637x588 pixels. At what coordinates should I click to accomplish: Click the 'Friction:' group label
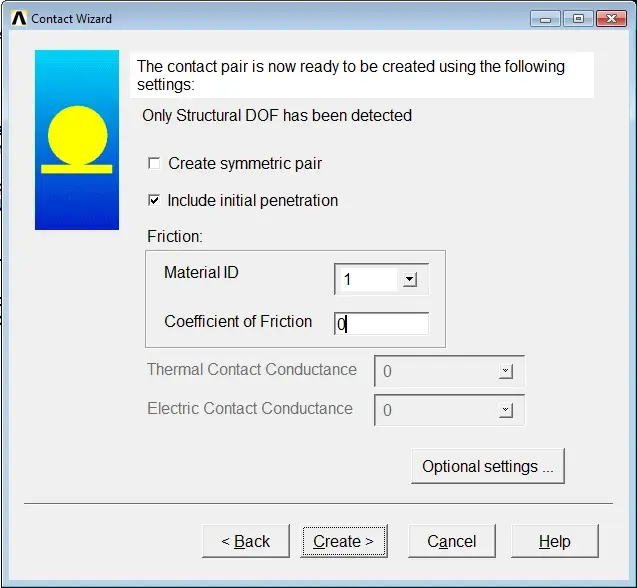pos(175,236)
